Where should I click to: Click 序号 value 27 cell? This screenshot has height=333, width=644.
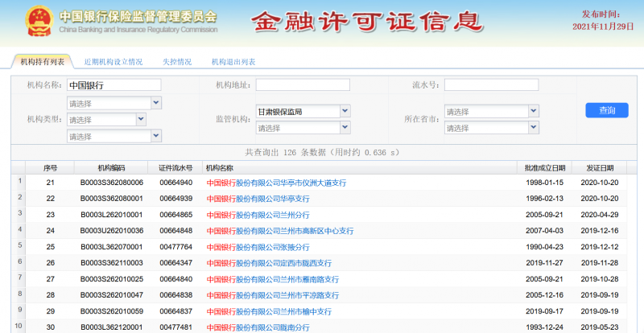pyautogui.click(x=50, y=279)
